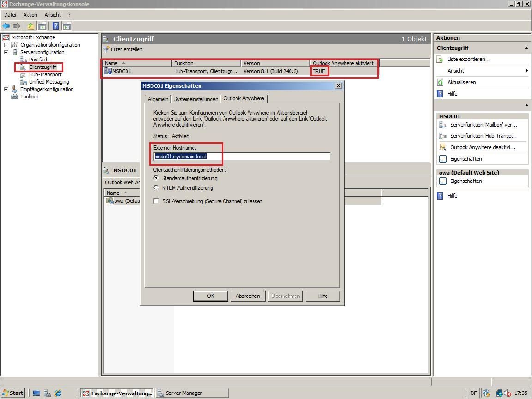Click the Serverfunktion 'Hub-Transport' action icon
The width and height of the screenshot is (532, 399).
443,136
